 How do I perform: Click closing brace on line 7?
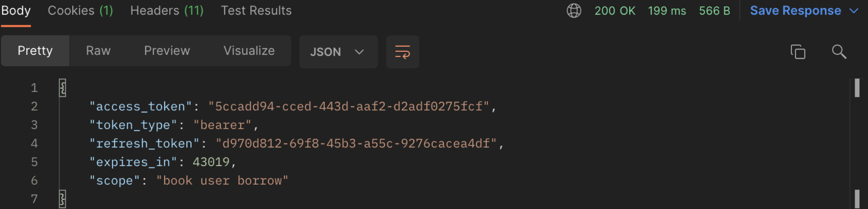pos(63,199)
